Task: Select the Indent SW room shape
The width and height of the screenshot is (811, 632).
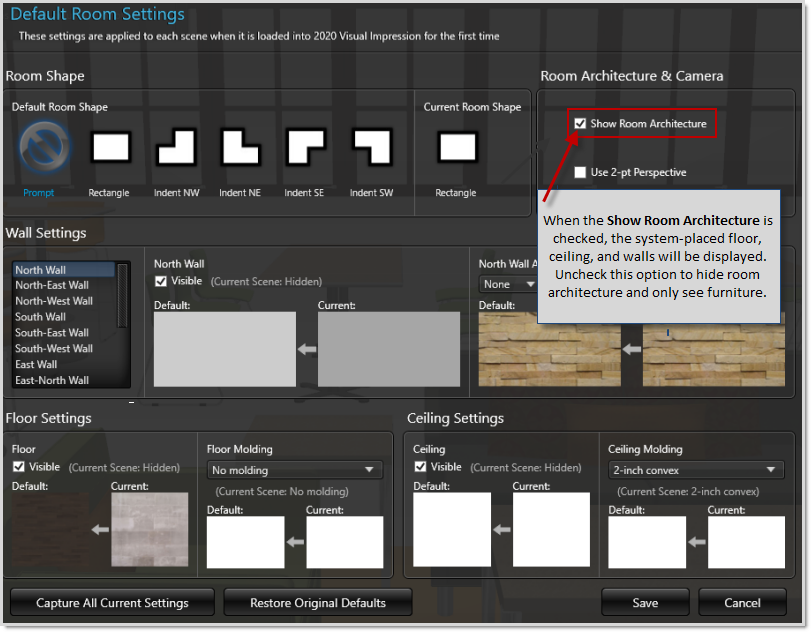Action: [371, 147]
